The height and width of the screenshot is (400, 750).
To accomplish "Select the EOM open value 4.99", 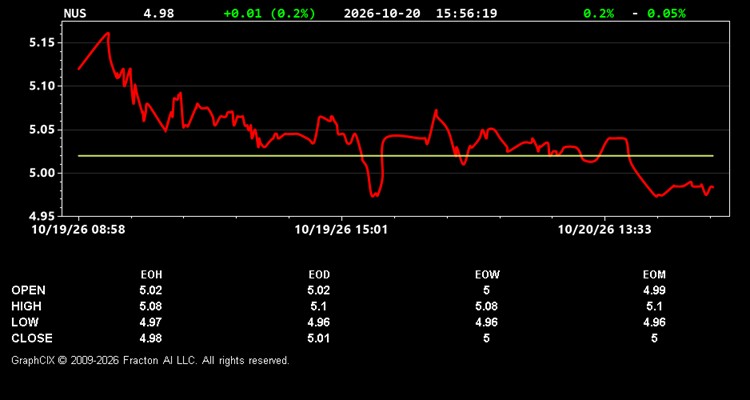I will point(654,290).
